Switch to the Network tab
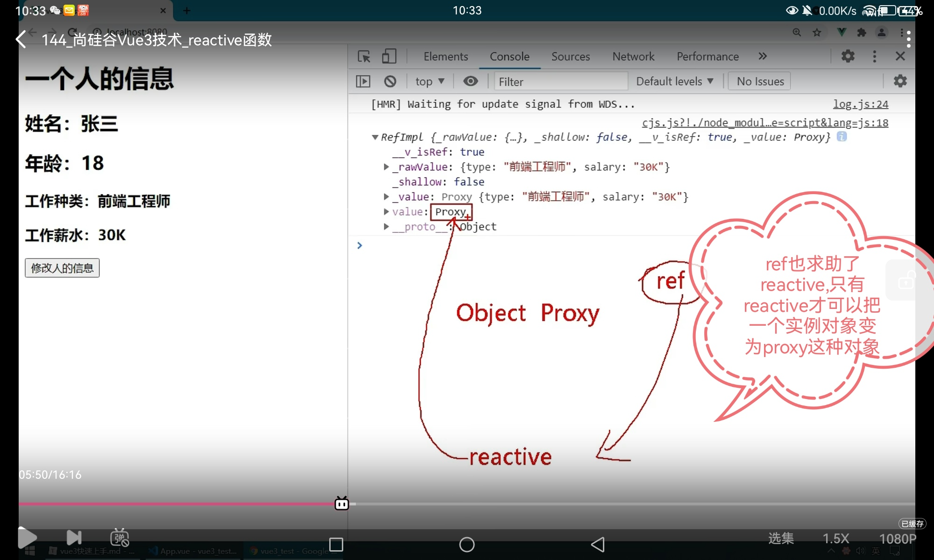This screenshot has width=934, height=560. click(633, 56)
